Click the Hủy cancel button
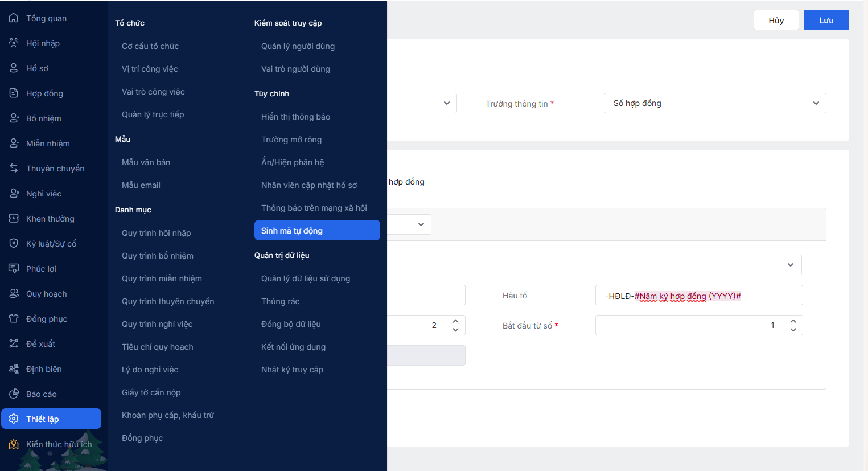868x471 pixels. pos(776,20)
